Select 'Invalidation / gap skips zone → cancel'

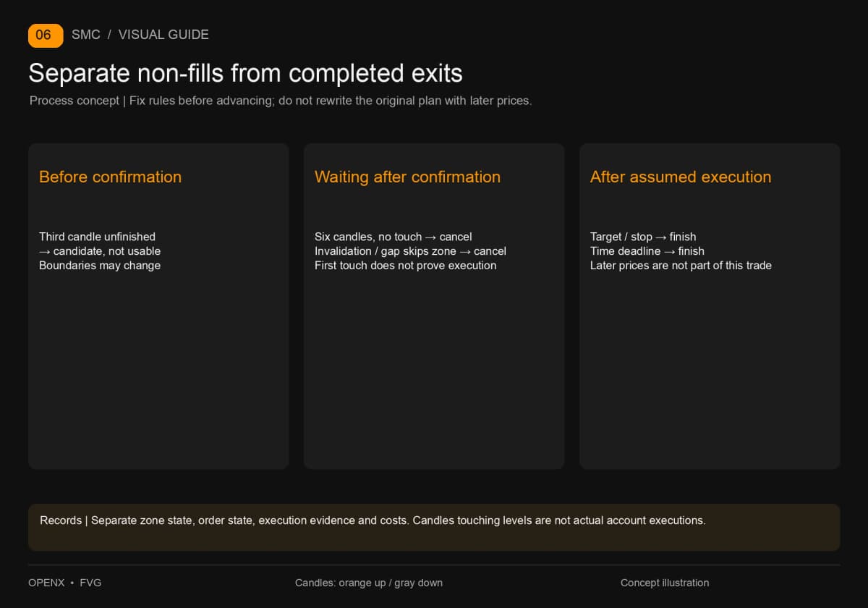[x=410, y=251]
